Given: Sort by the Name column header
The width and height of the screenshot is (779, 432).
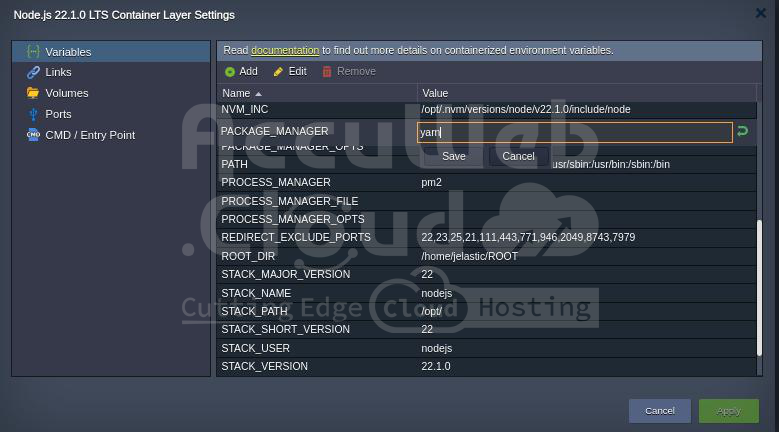Looking at the screenshot, I should tap(236, 93).
